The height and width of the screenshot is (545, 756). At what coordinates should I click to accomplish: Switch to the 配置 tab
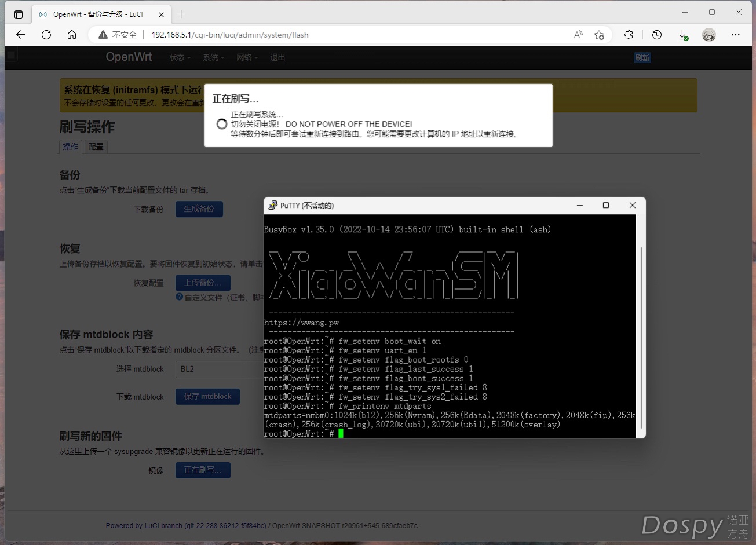coord(96,147)
